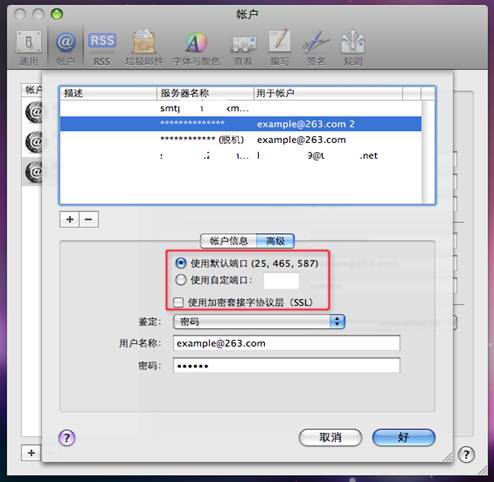Open the Junk Mail (垃圾邮件) preferences icon
Viewport: 494px width, 482px height.
click(144, 47)
